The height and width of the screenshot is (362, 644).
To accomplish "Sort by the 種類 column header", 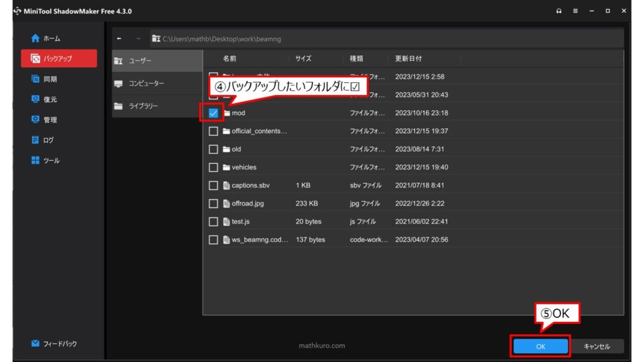I will coord(357,58).
